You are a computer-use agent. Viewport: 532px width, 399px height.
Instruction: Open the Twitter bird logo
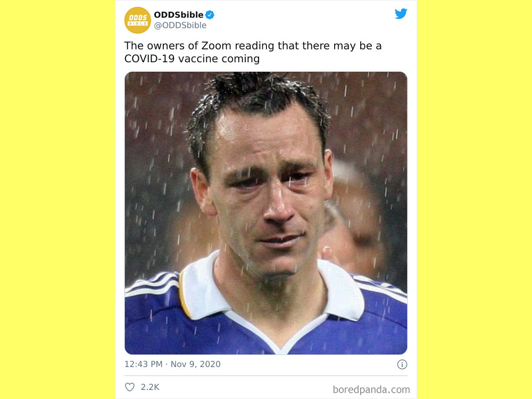click(401, 14)
